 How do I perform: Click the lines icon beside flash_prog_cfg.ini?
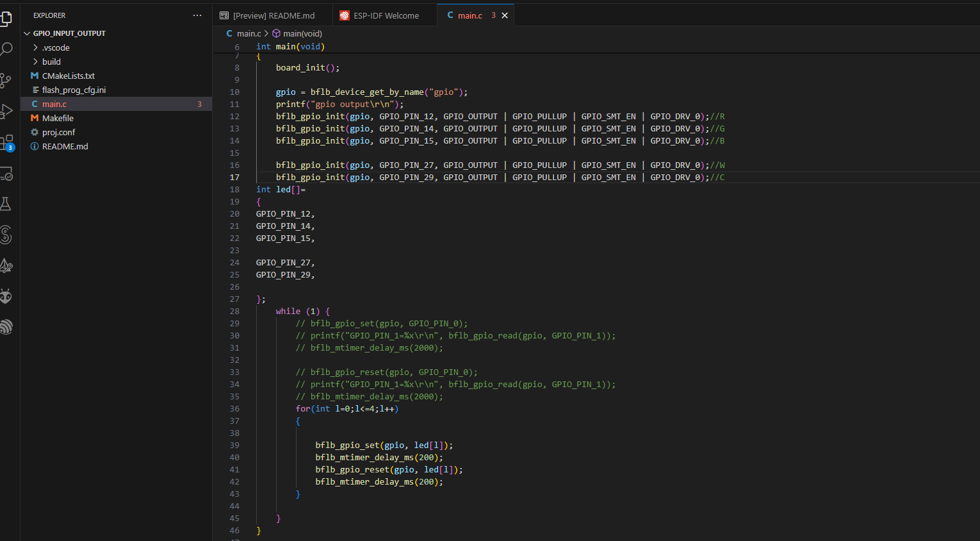[36, 90]
